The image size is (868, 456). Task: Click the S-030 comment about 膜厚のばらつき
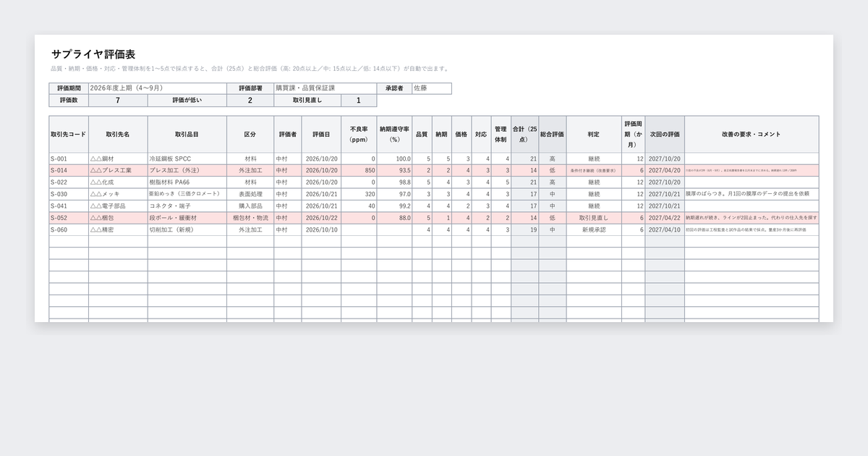coord(752,194)
